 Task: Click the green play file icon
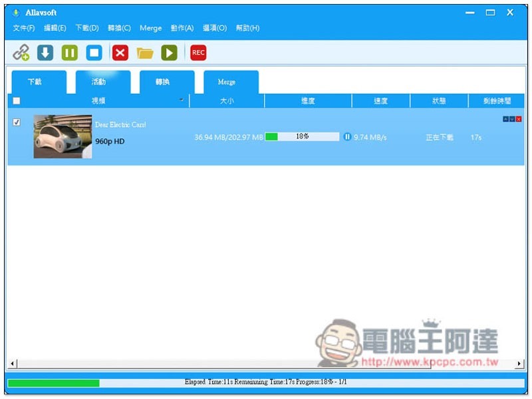(169, 53)
